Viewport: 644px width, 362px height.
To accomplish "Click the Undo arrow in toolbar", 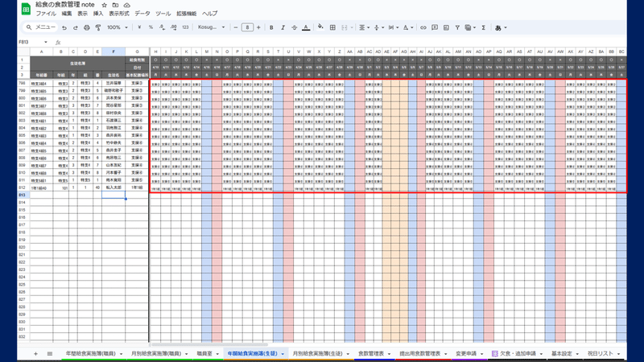I will click(x=64, y=27).
